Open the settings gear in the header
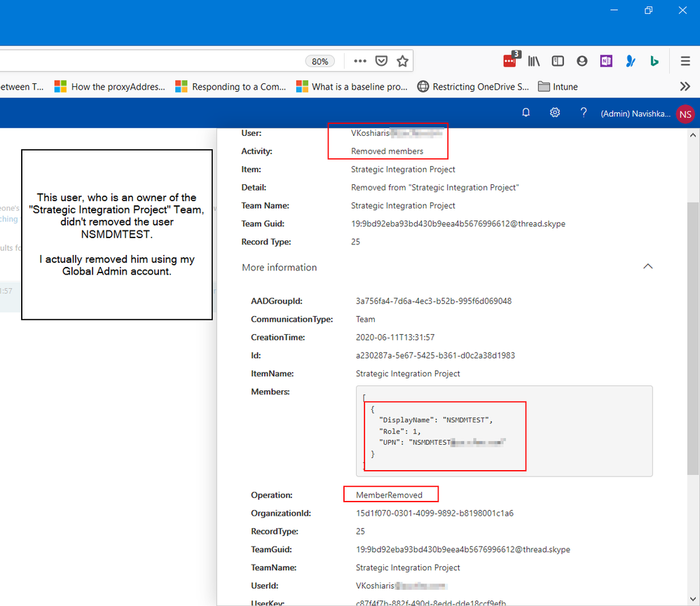Image resolution: width=700 pixels, height=606 pixels. [554, 113]
